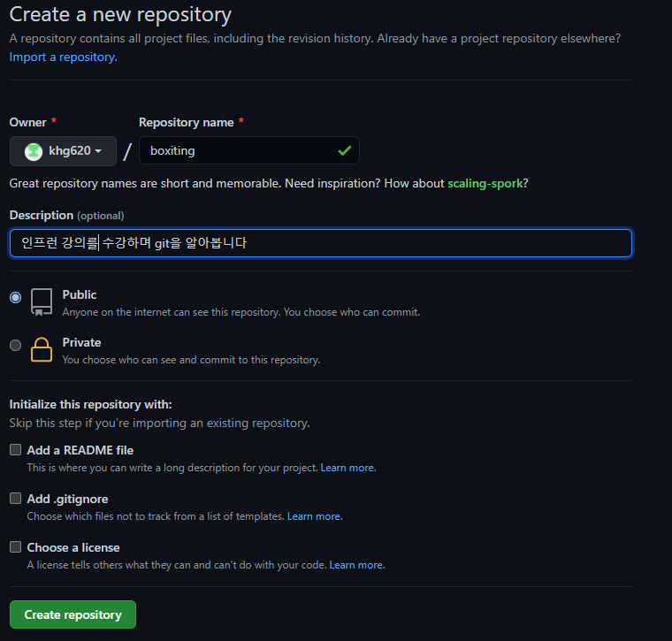
Task: Click the 'Add .gitignore' label
Action: 67,500
